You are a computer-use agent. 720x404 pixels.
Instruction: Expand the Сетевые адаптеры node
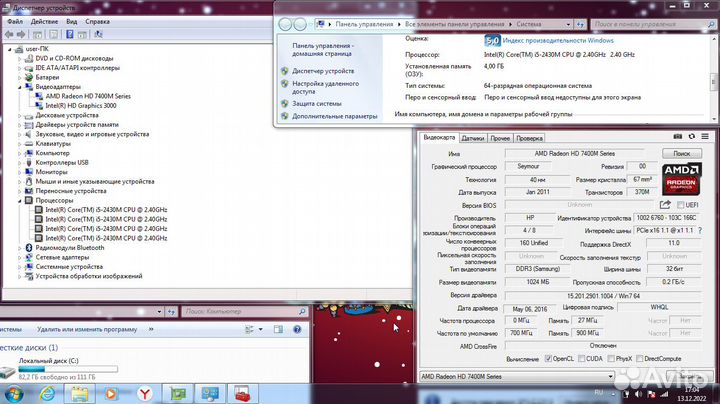coord(20,258)
